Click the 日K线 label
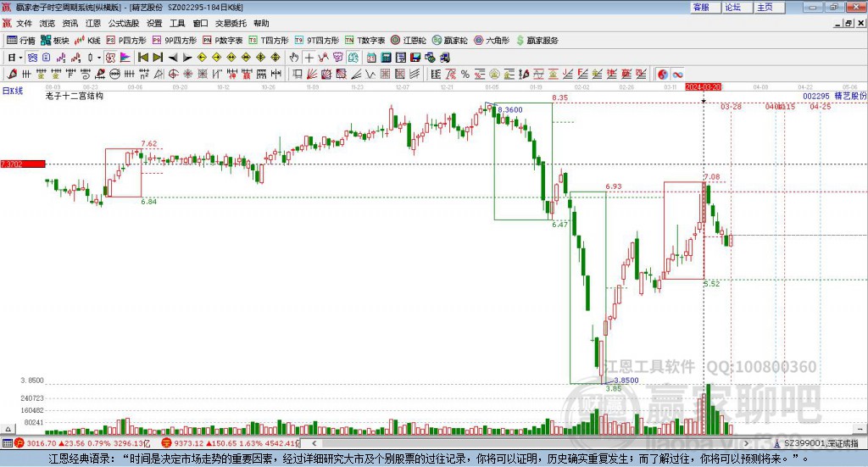 [12, 91]
